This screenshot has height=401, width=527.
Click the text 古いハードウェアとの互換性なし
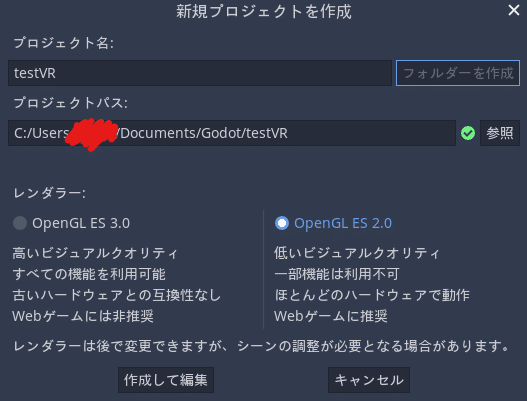click(x=117, y=295)
